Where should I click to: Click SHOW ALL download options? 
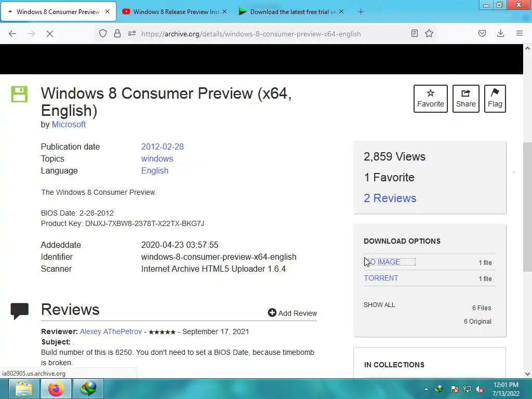[x=379, y=304]
